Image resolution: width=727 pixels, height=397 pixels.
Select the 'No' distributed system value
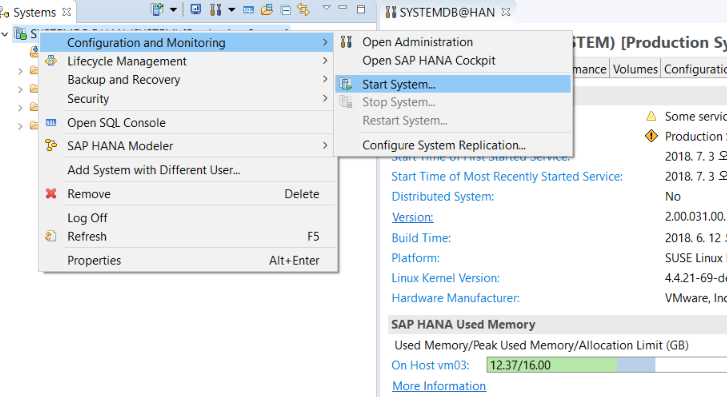click(x=673, y=197)
